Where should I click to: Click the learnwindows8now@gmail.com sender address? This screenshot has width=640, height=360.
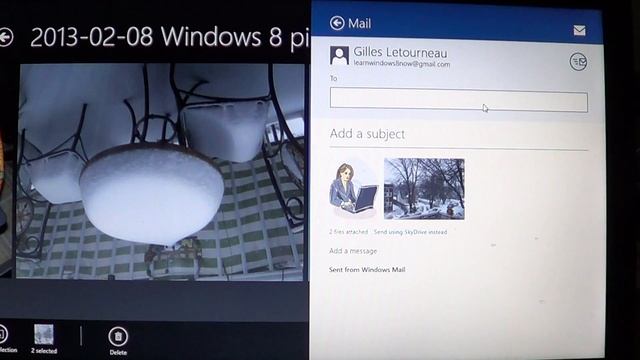point(402,64)
